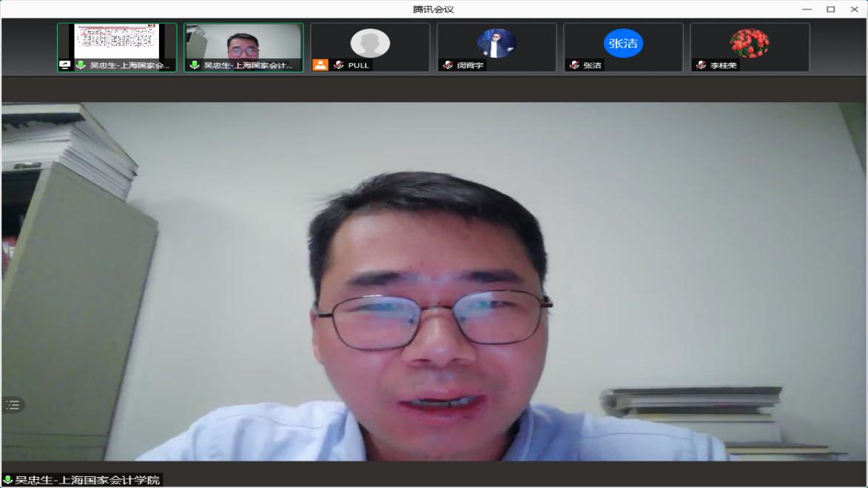Click muted microphone icon beside 张洁

point(573,65)
